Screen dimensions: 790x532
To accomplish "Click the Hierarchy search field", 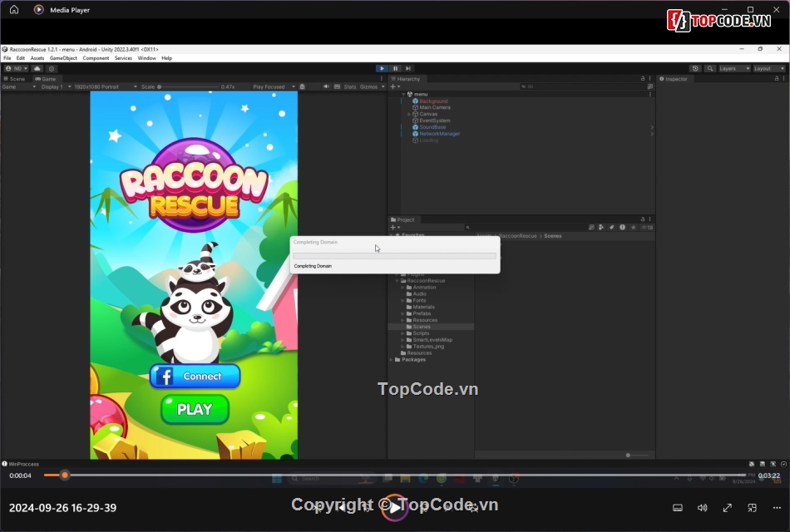I will click(x=582, y=86).
